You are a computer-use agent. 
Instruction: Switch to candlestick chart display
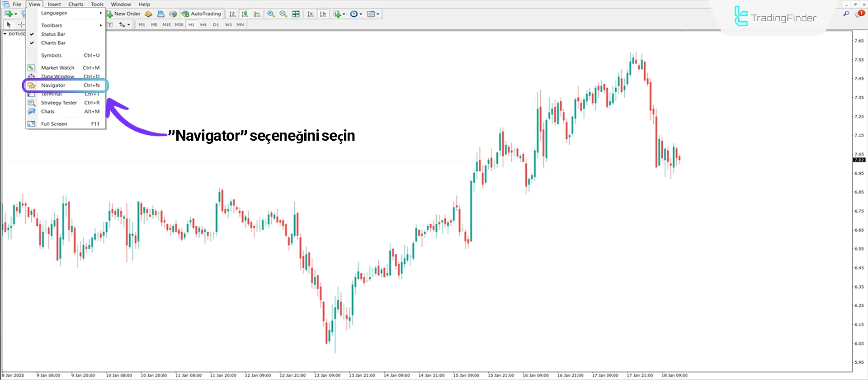tap(245, 14)
